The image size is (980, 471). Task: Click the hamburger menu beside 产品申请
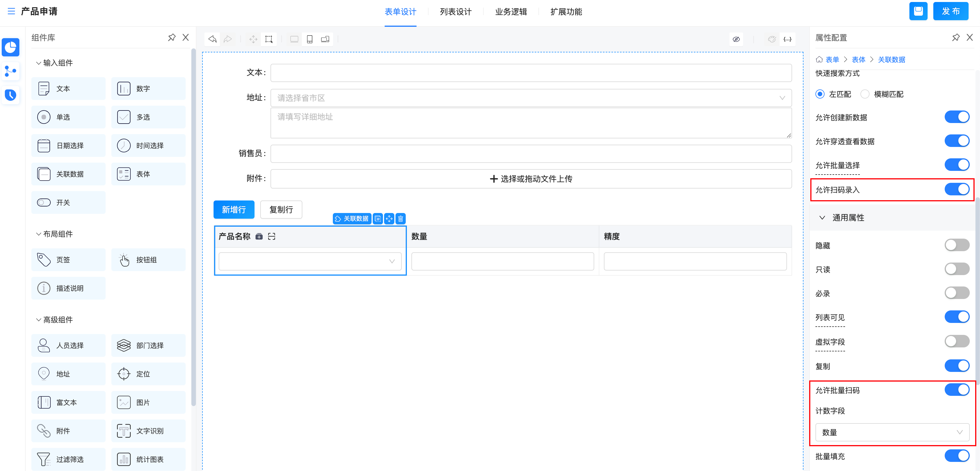11,11
